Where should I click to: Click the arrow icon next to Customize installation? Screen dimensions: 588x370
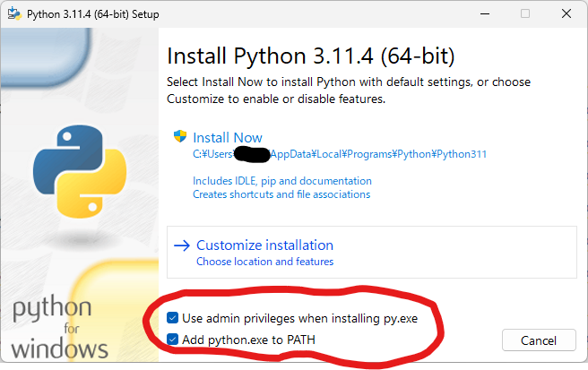(x=182, y=245)
